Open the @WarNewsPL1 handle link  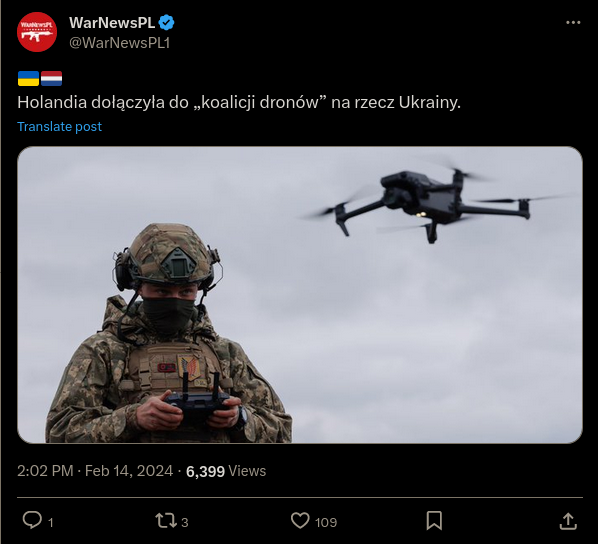click(x=119, y=43)
